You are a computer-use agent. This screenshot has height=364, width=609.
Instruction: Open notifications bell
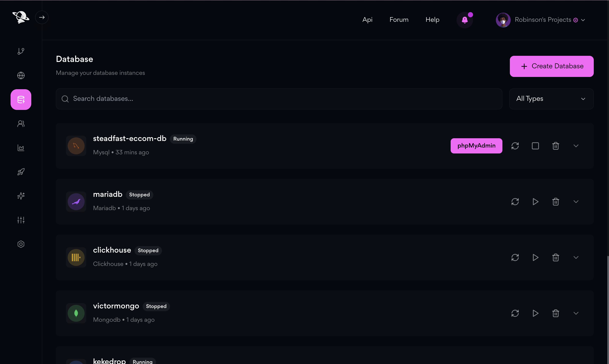click(465, 20)
